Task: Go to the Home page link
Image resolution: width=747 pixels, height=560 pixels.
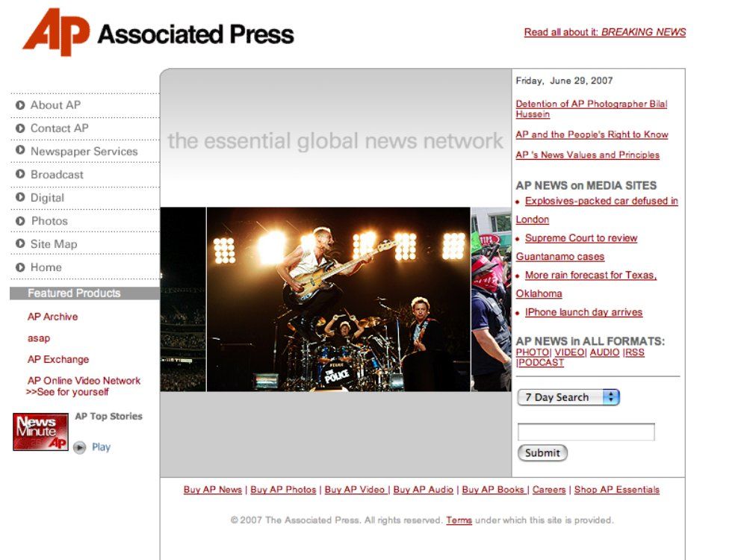Action: tap(46, 267)
